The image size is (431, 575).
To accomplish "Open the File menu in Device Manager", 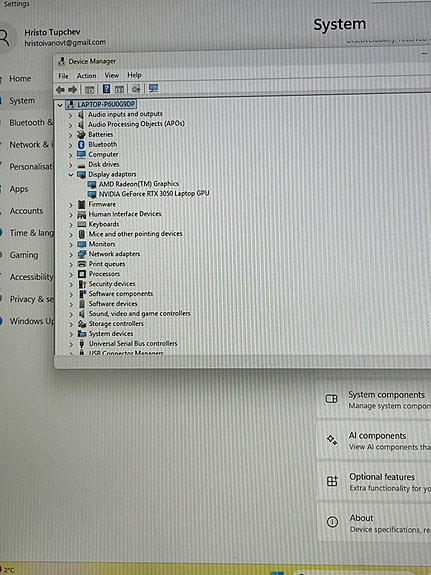I will tap(63, 76).
